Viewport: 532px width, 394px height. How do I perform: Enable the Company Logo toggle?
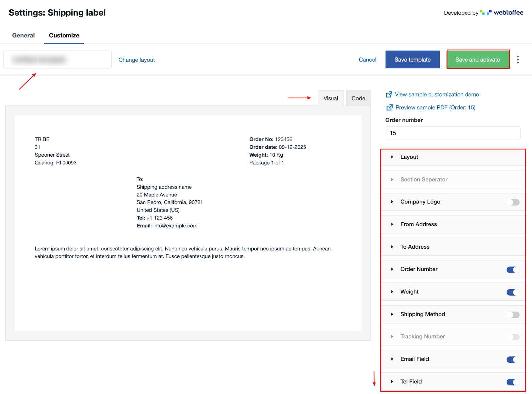[515, 202]
